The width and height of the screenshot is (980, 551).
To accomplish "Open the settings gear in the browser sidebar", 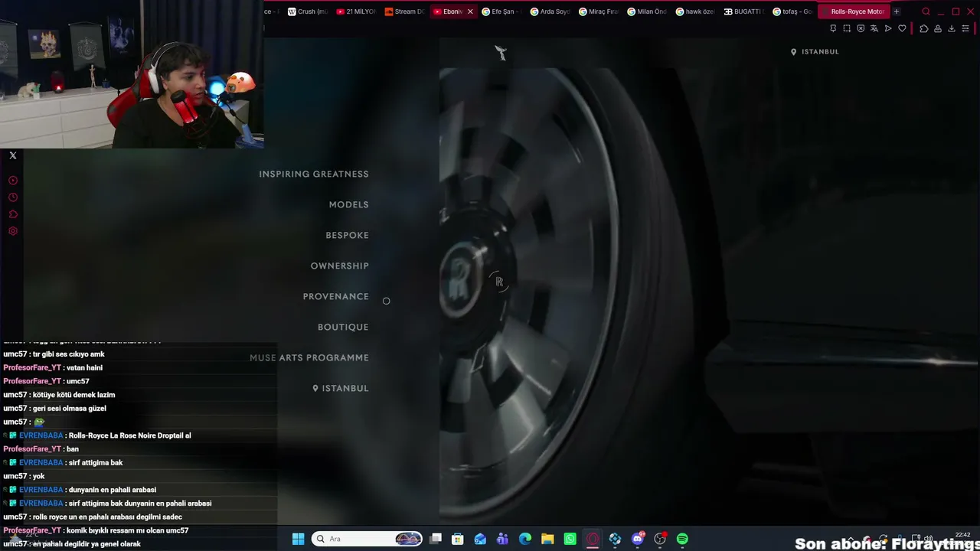I will [13, 231].
